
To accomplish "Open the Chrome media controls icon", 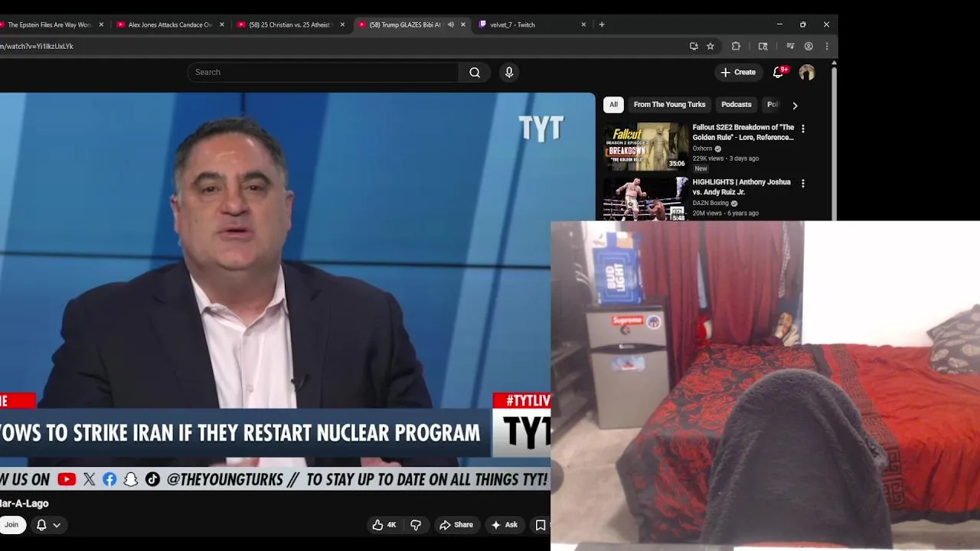I will tap(790, 46).
